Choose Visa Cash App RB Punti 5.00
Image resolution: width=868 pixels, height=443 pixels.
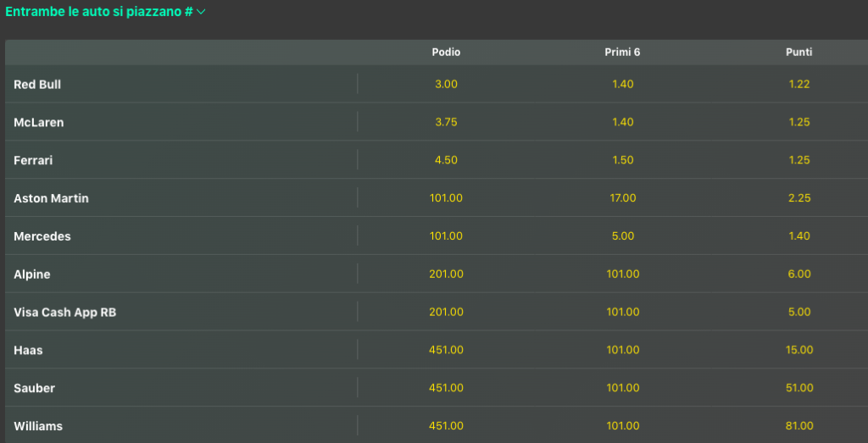[798, 312]
